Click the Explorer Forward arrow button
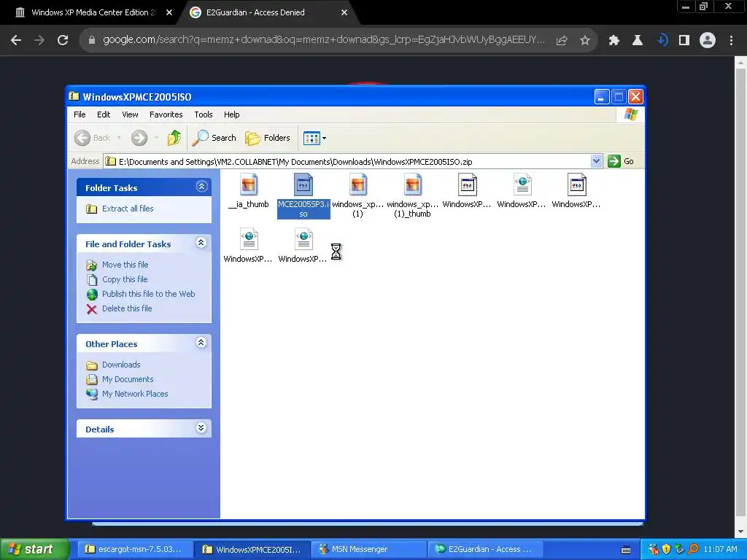The height and width of the screenshot is (560, 747). pos(139,138)
